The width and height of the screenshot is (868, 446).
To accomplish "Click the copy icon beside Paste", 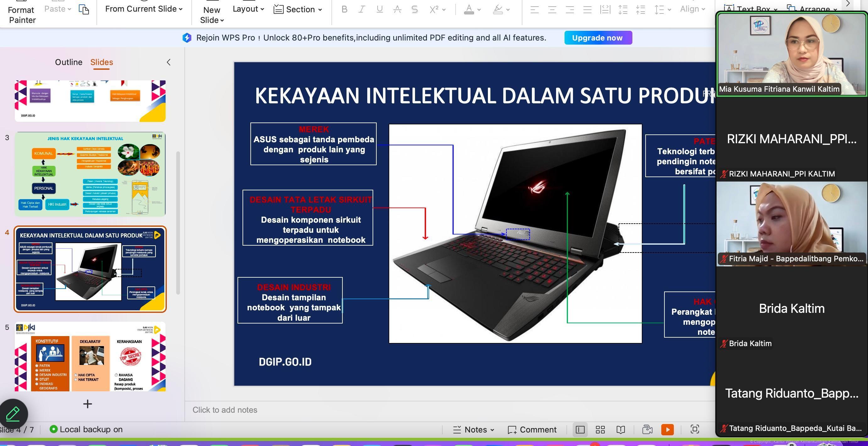I will point(84,9).
